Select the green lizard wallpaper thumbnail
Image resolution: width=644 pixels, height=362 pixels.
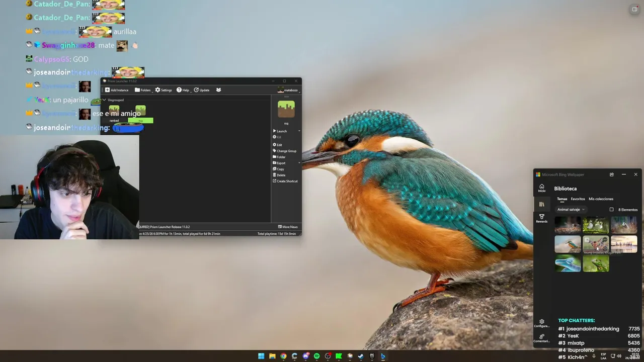596,263
